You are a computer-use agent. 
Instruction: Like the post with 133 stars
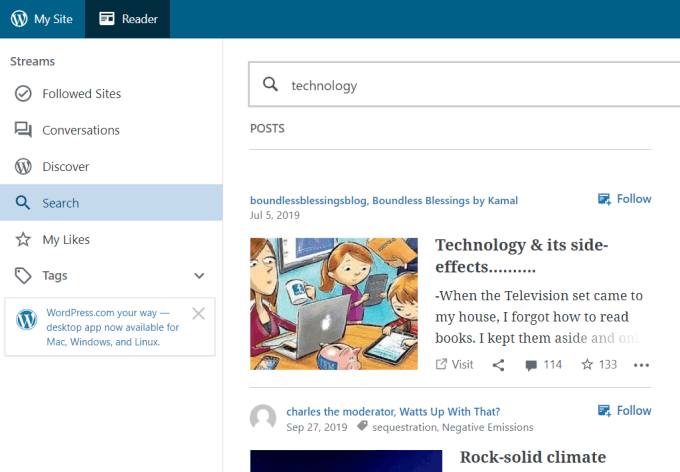click(x=599, y=365)
